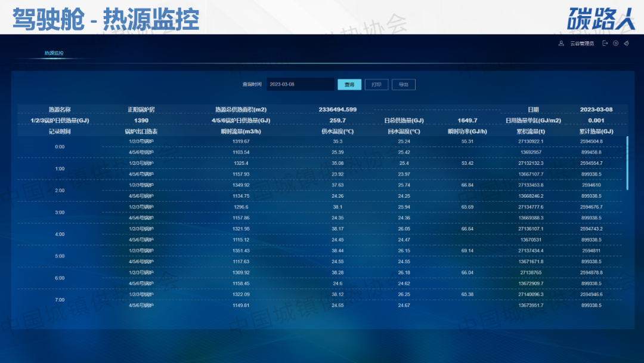Select the 7:00 record time row

(x=60, y=300)
